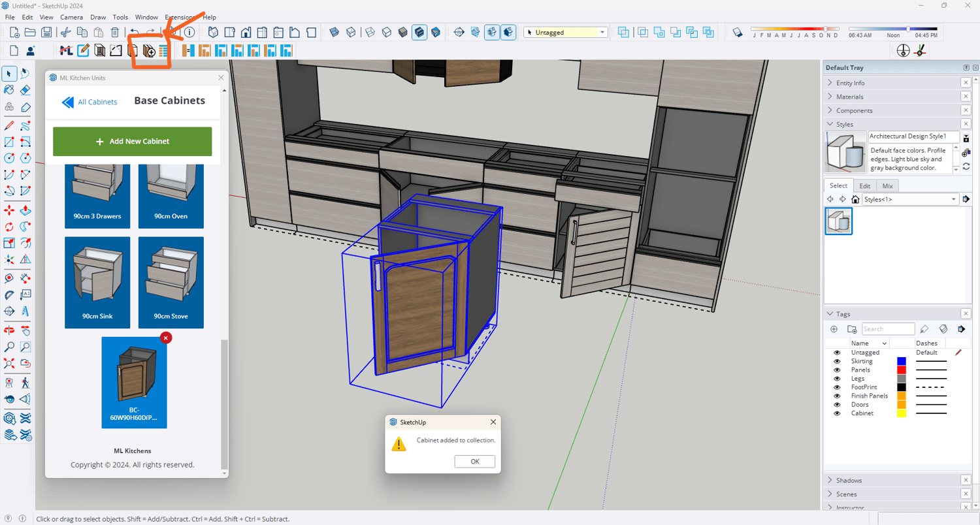Image resolution: width=980 pixels, height=525 pixels.
Task: Click OK in the SketchUp dialog
Action: pyautogui.click(x=475, y=462)
